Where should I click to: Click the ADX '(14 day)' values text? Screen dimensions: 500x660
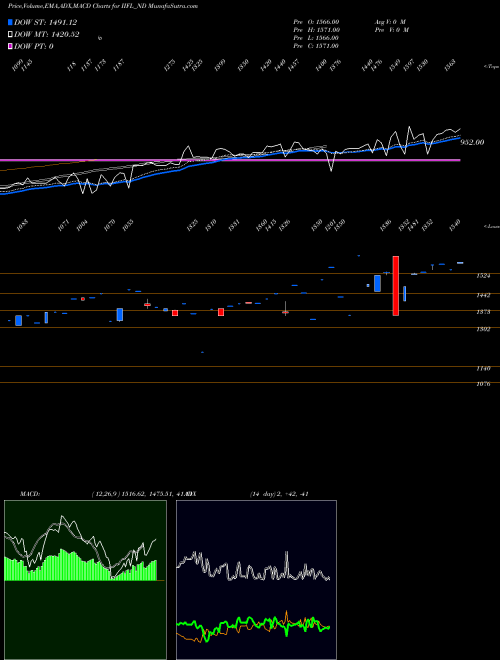coord(279,494)
